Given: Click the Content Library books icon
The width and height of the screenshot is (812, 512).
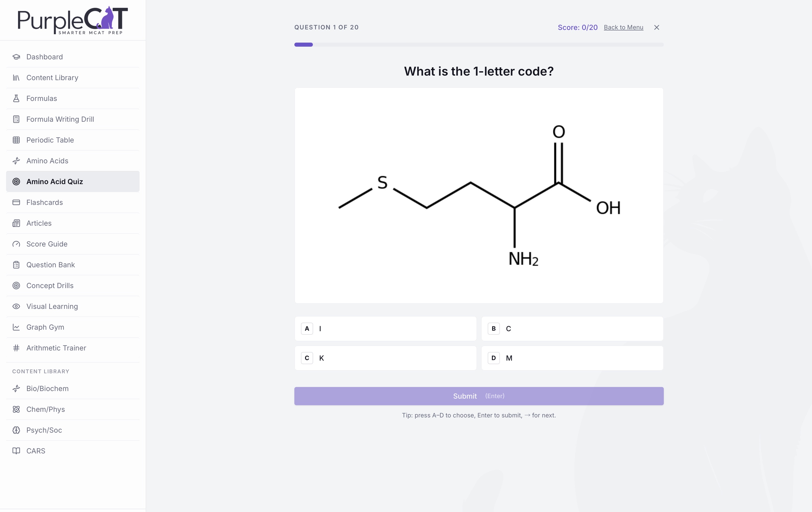Looking at the screenshot, I should tap(16, 78).
